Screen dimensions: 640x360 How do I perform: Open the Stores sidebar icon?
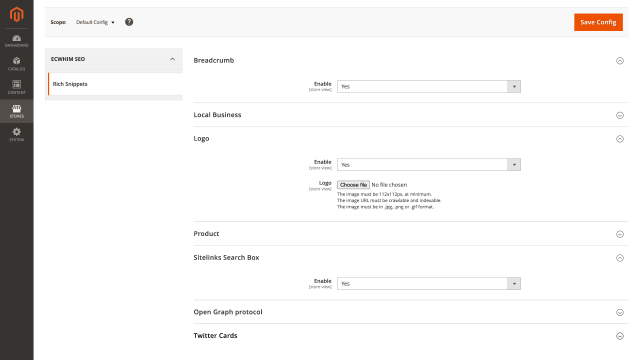pyautogui.click(x=17, y=111)
